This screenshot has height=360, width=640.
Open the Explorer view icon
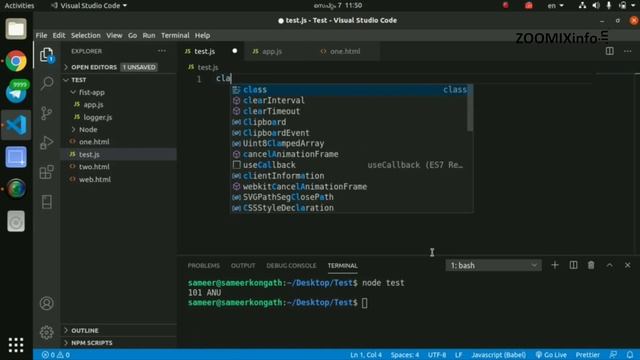coord(47,55)
